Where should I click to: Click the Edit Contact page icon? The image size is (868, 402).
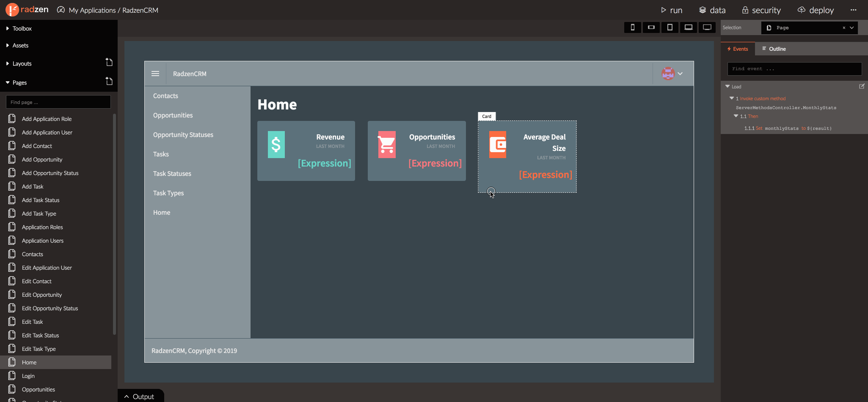click(12, 281)
